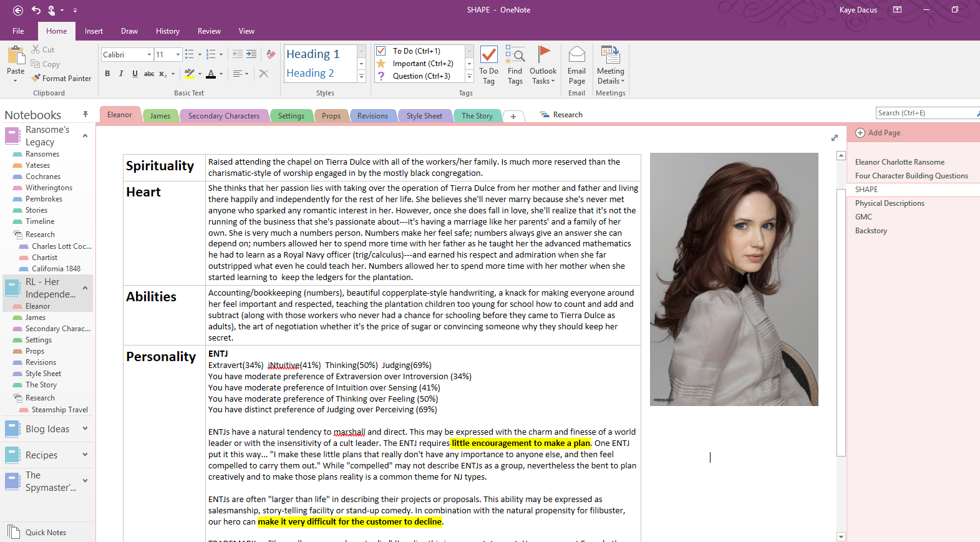Screen dimensions: 980x542
Task: Toggle underline formatting
Action: point(135,74)
